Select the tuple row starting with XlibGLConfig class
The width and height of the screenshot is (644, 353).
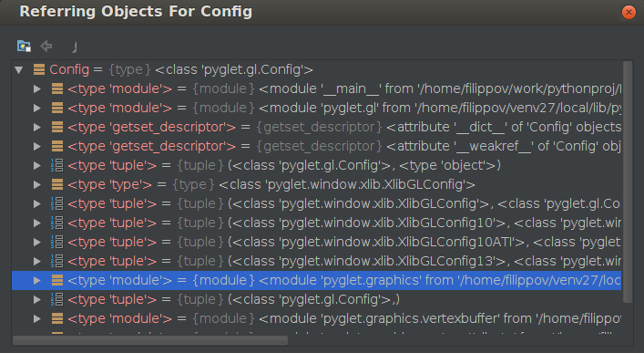click(x=316, y=203)
